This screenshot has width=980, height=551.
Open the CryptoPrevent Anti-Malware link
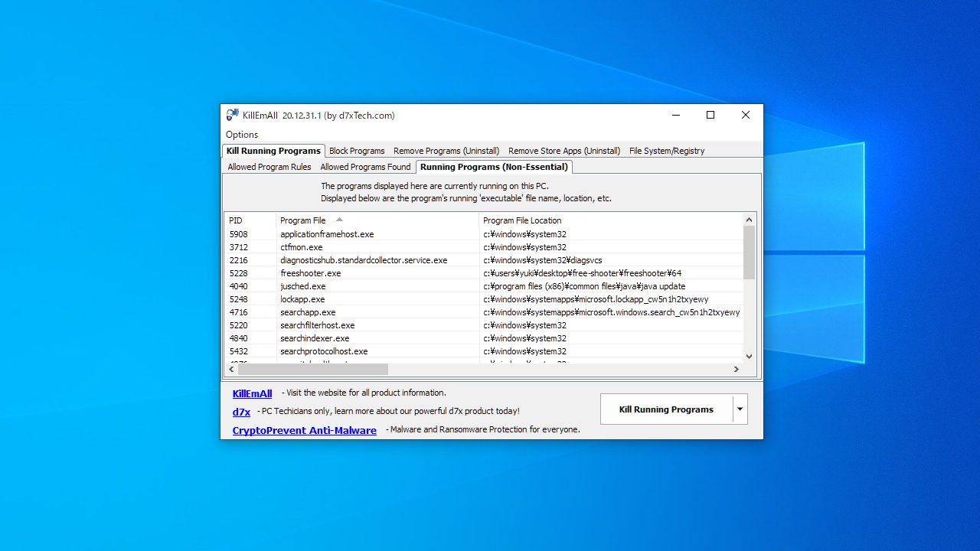click(304, 430)
